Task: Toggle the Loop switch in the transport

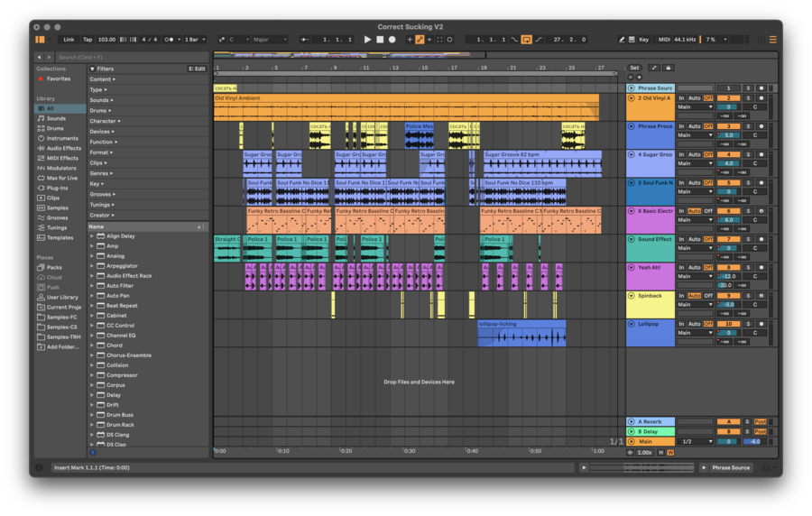Action: tap(526, 40)
